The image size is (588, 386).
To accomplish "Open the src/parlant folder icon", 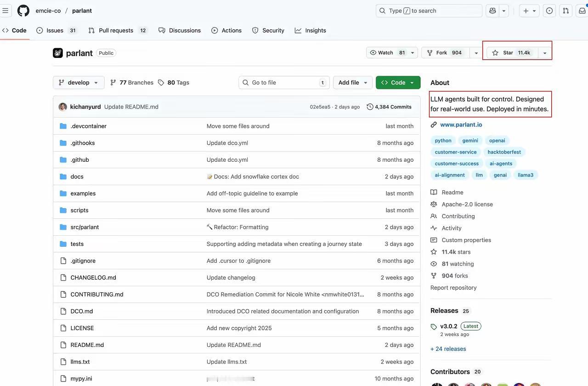I will (x=63, y=227).
